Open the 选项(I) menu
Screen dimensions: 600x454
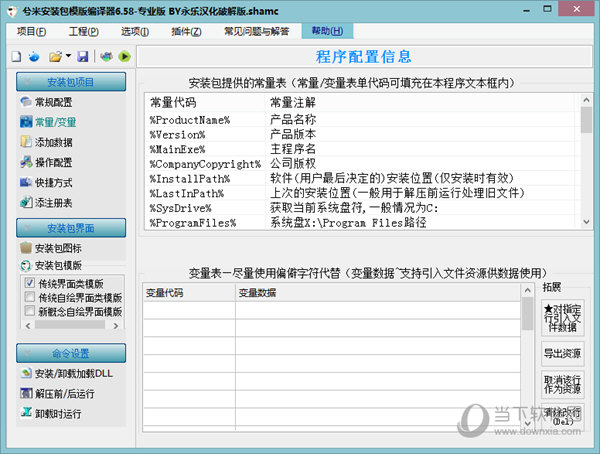pos(135,31)
